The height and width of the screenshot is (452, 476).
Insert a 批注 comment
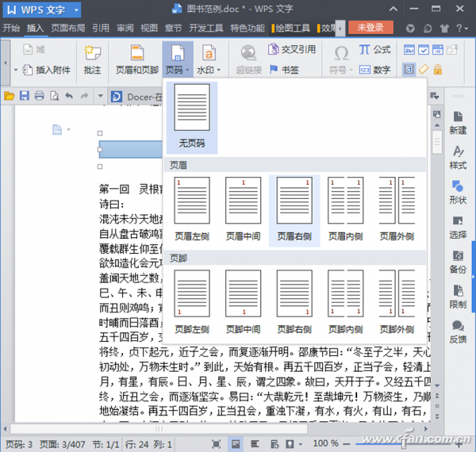(92, 60)
